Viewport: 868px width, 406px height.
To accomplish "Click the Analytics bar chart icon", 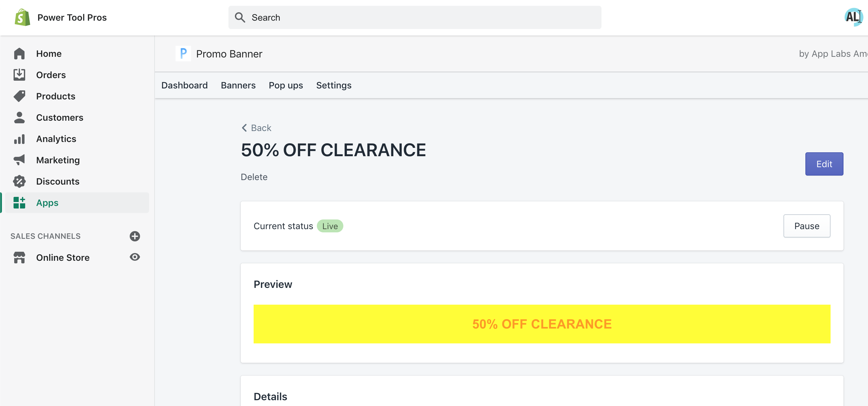I will coord(19,139).
